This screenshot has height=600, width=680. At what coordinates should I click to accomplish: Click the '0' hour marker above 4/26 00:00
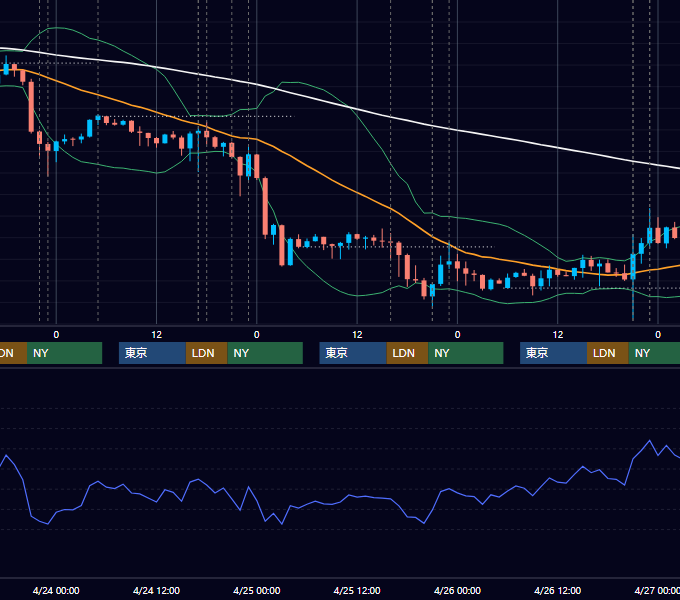click(x=457, y=335)
